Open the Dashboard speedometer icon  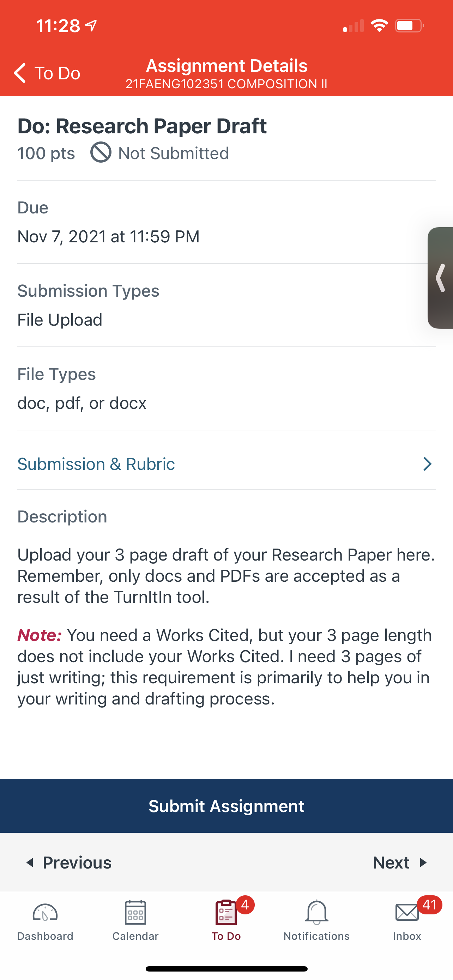45,913
